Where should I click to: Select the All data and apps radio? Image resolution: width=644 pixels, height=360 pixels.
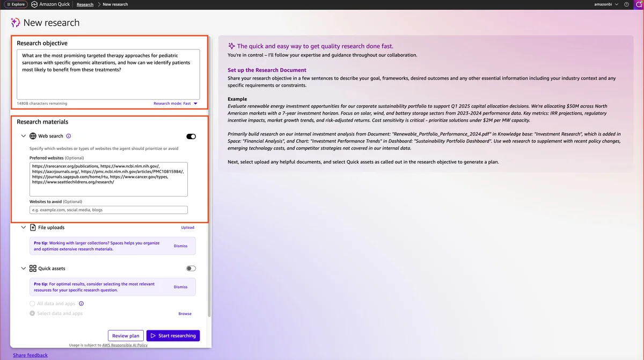[x=32, y=304]
